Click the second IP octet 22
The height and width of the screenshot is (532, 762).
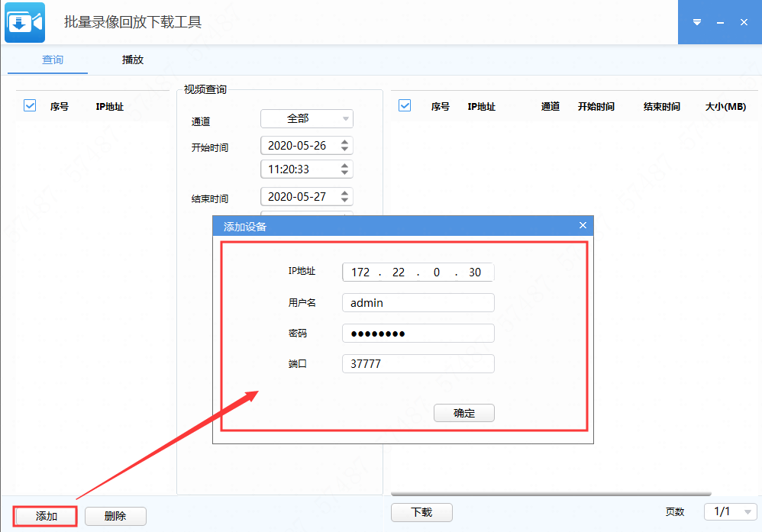coord(399,272)
